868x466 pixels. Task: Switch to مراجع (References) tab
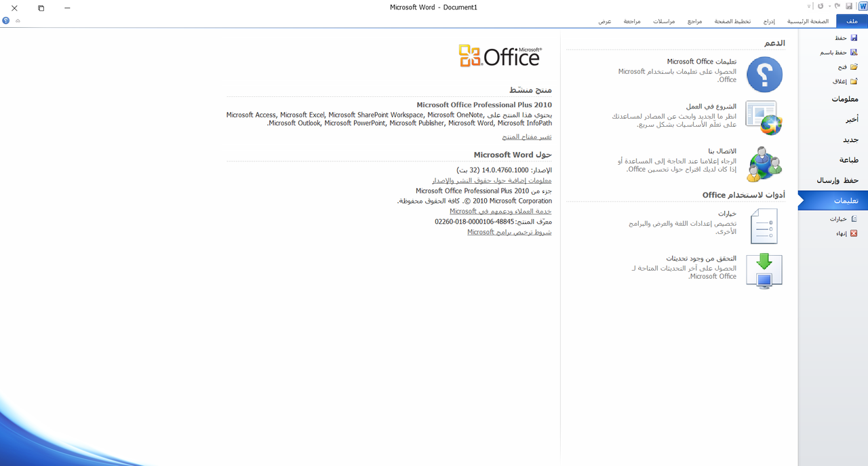pyautogui.click(x=694, y=21)
